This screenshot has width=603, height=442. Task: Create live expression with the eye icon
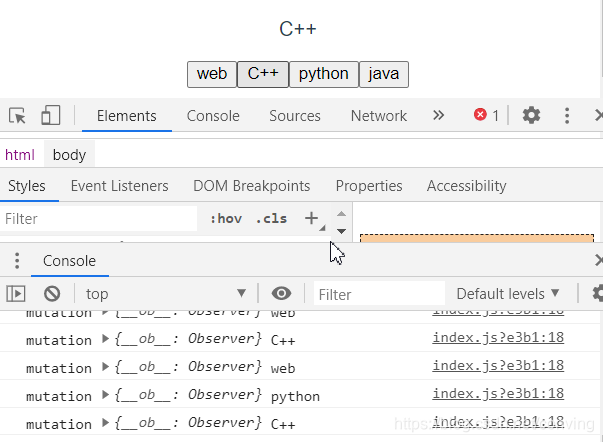[282, 293]
